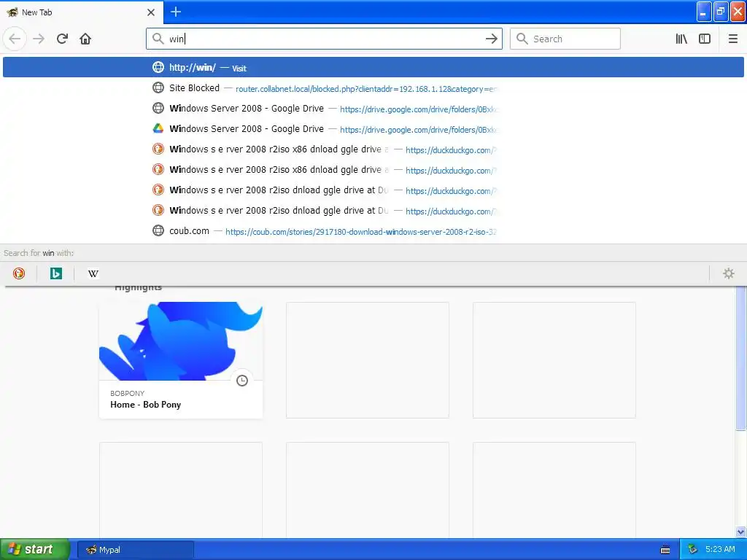Viewport: 747px width, 560px height.
Task: Go forward with the forward arrow button
Action: click(x=39, y=39)
